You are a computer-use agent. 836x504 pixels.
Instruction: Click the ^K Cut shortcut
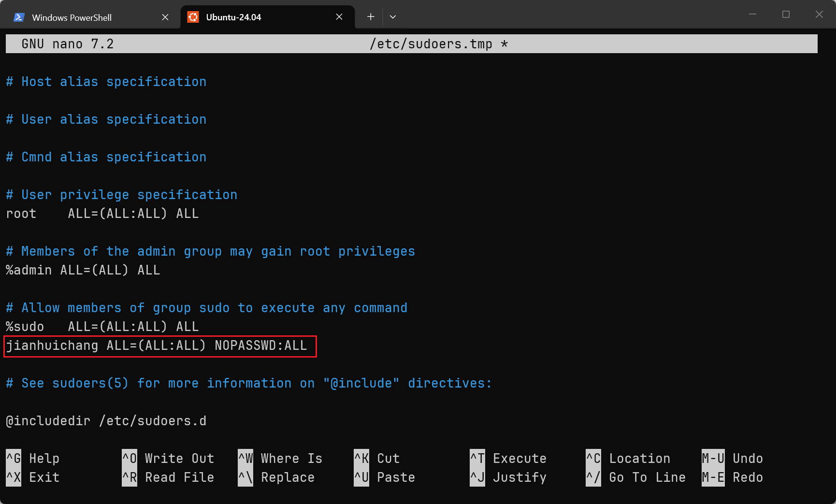pyautogui.click(x=377, y=458)
